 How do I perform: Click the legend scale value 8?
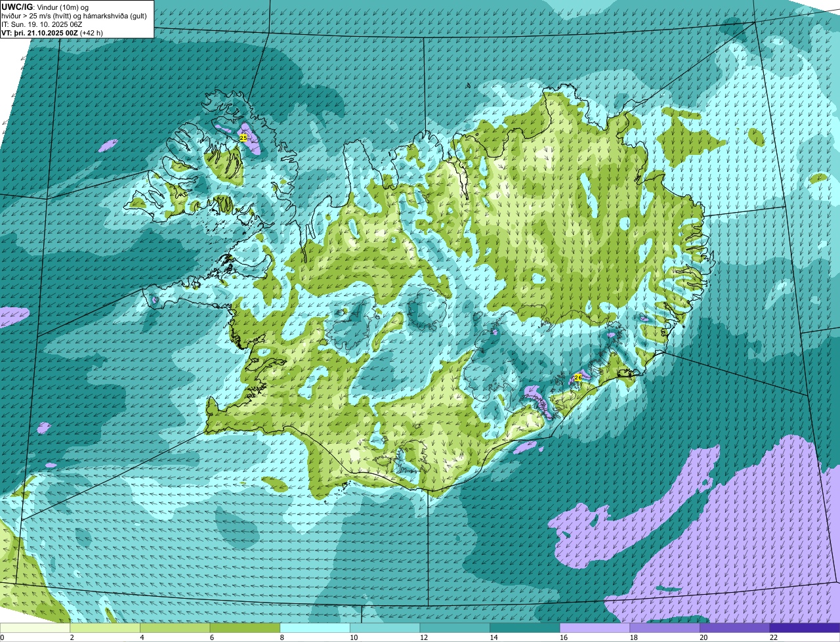(282, 637)
